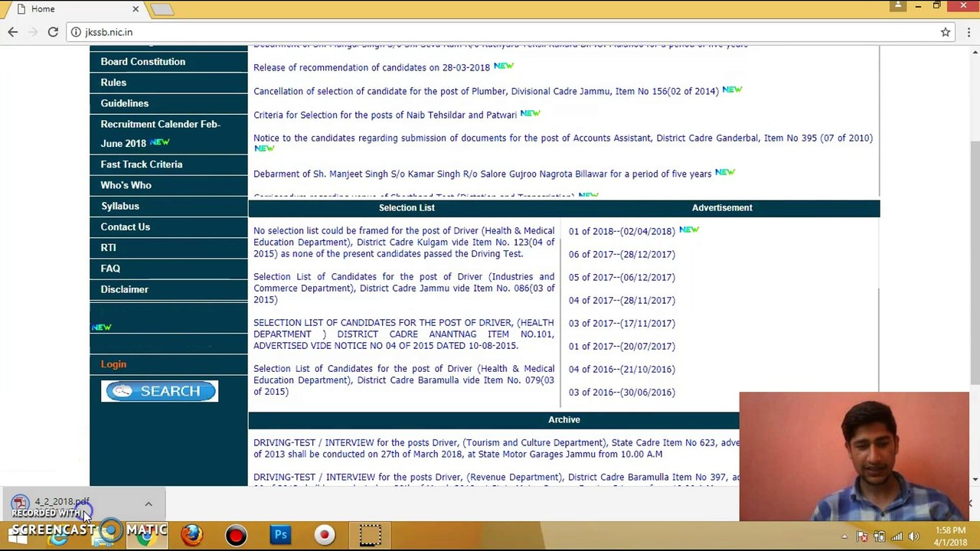Open Driver Kulgam no selection list notice
Image resolution: width=980 pixels, height=551 pixels.
click(x=403, y=242)
